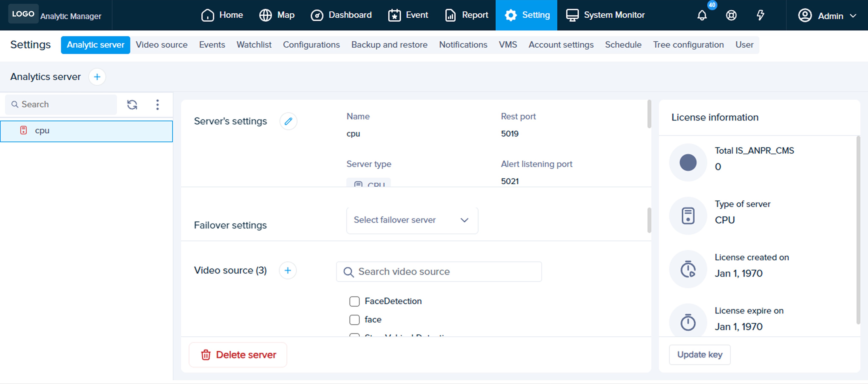
Task: Go to System Monitor in navigation
Action: click(x=605, y=15)
